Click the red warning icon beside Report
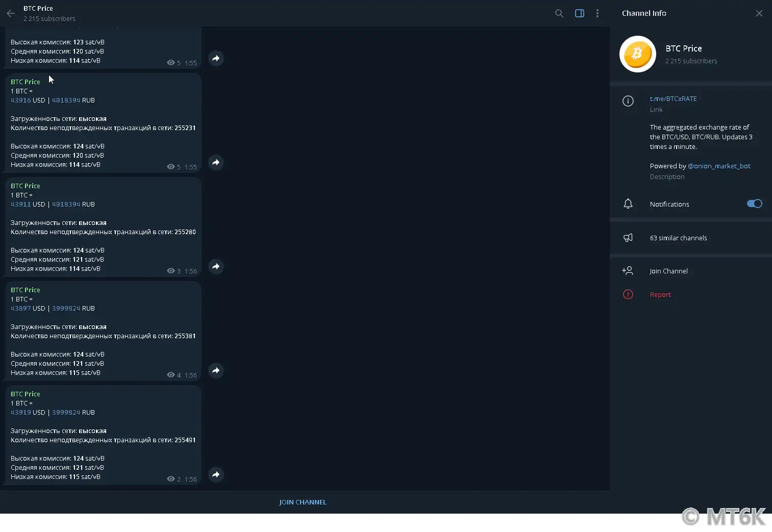772x532 pixels. (x=628, y=294)
